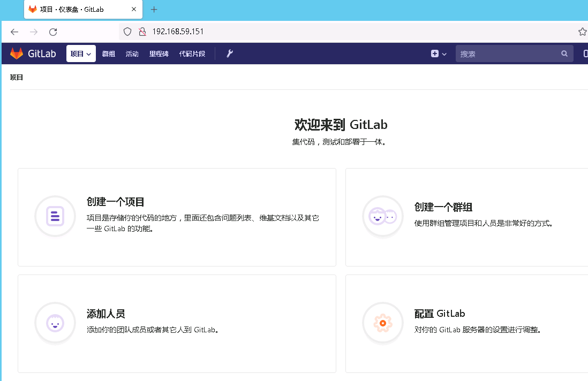This screenshot has height=381, width=588.
Task: Click the GitLab fox logo
Action: pos(17,54)
